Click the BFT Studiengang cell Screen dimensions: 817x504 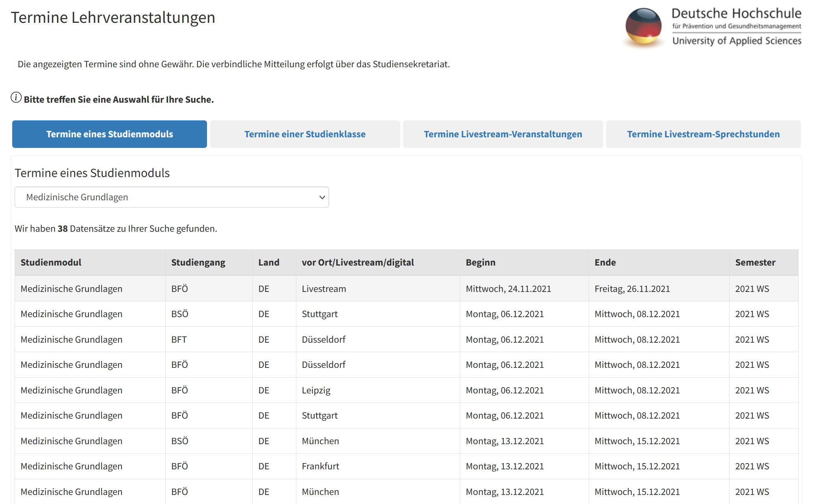(179, 340)
